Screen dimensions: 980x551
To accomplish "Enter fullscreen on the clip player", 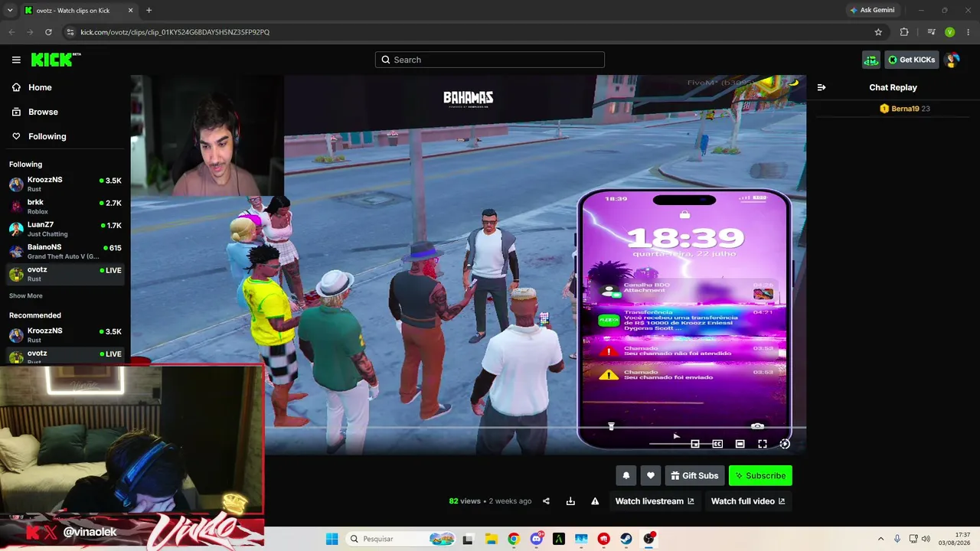I will coord(763,444).
